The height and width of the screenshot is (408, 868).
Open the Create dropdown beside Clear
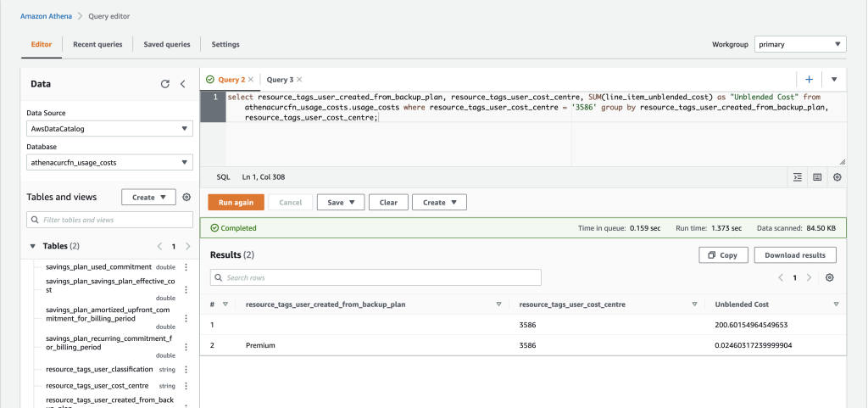point(440,203)
